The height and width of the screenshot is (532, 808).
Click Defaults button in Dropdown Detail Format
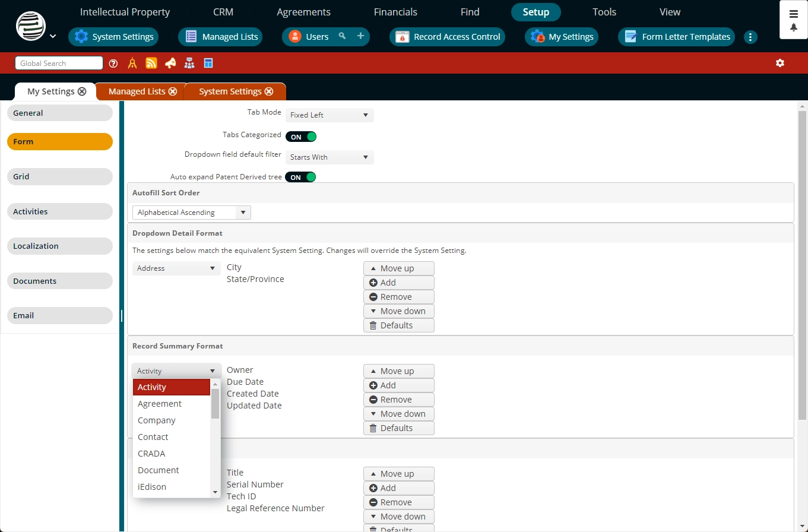(x=398, y=325)
